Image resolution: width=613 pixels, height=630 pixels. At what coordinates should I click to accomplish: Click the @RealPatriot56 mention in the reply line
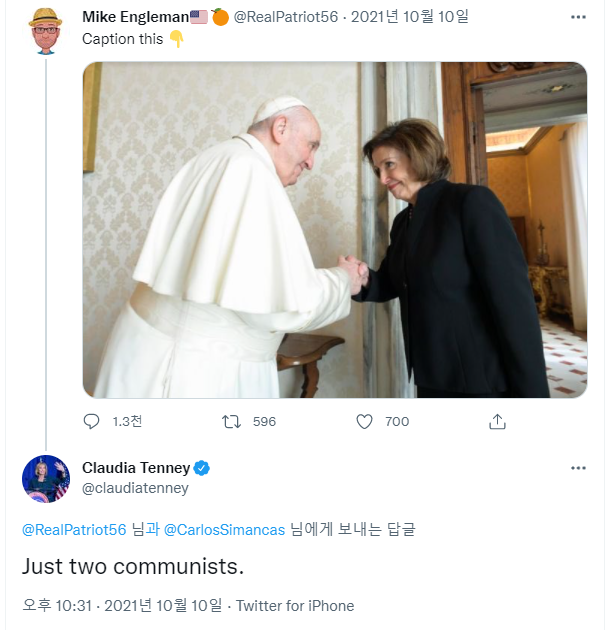[x=74, y=529]
